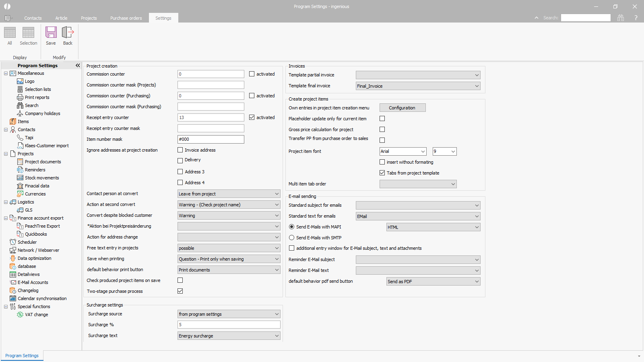Open the Template final invoice dropdown

click(x=418, y=86)
